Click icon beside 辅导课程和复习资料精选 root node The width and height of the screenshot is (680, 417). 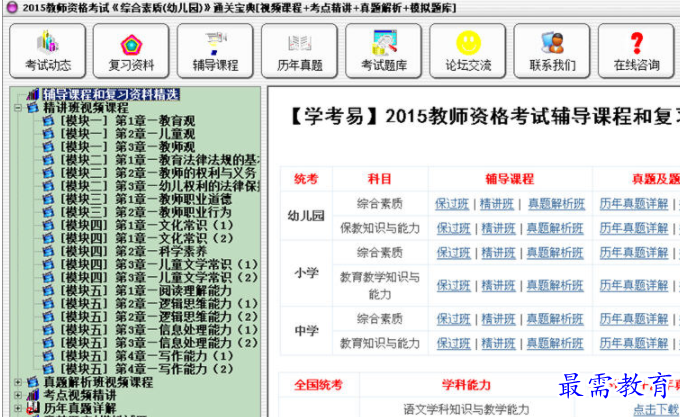pos(33,94)
